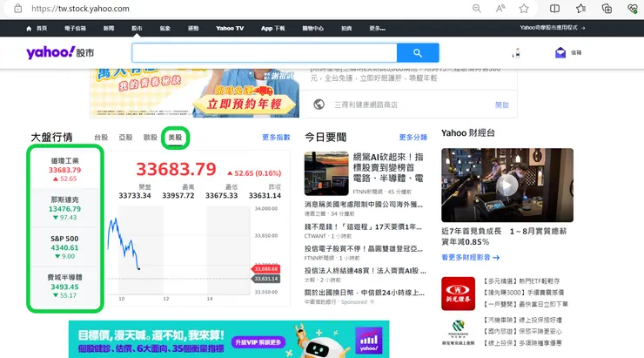644x358 pixels.
Task: Open the user profile avatar icon
Action: (x=516, y=53)
